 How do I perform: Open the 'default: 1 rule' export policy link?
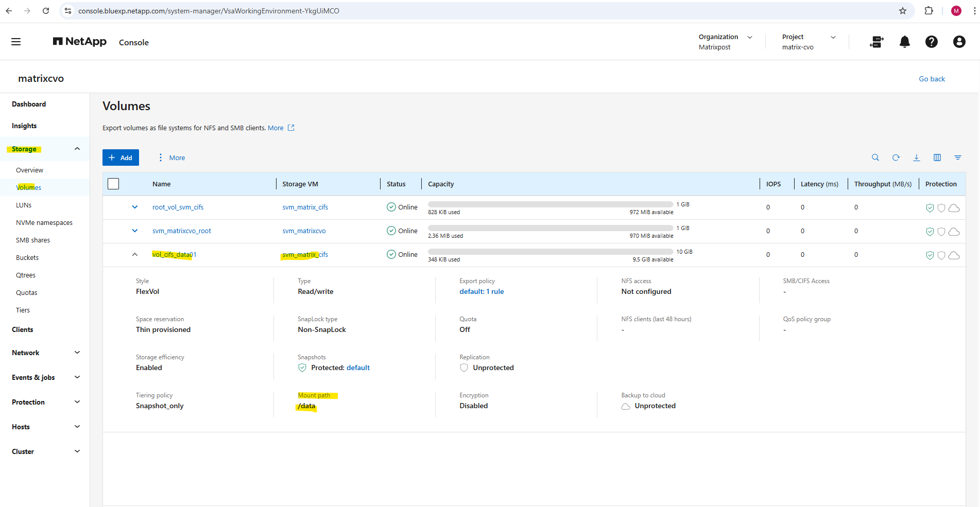point(482,291)
